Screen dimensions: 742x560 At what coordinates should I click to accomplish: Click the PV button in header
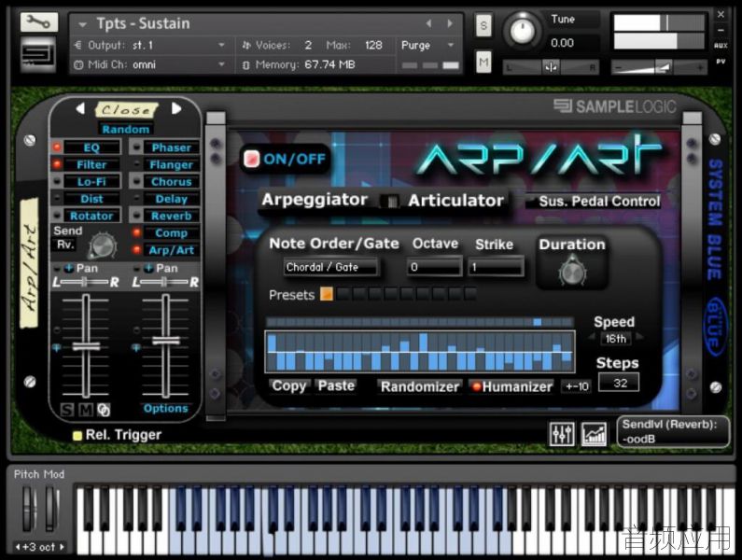(x=721, y=62)
